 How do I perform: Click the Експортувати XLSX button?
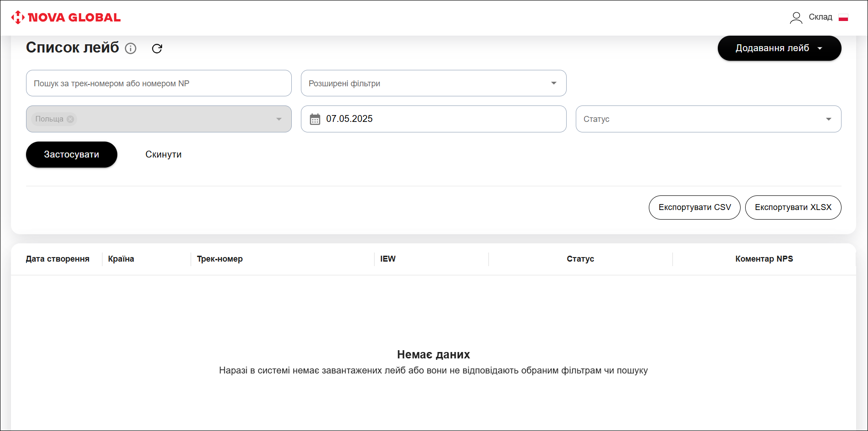pyautogui.click(x=793, y=207)
